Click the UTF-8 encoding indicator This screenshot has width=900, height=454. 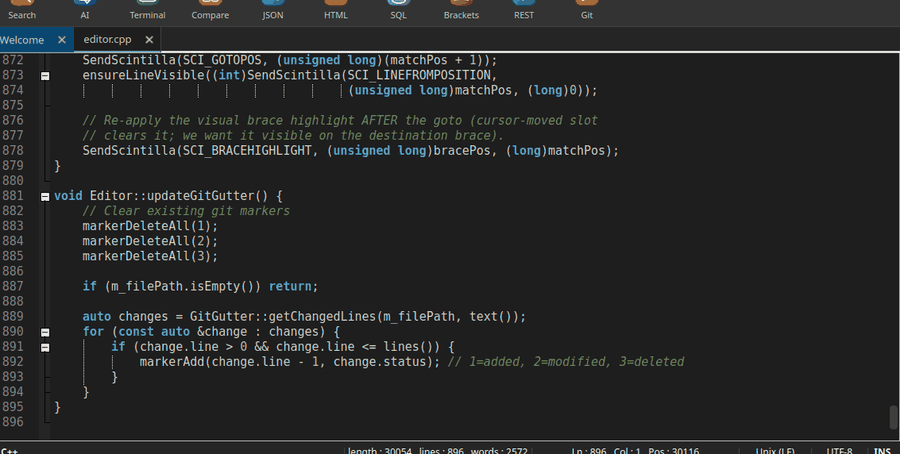click(839, 451)
